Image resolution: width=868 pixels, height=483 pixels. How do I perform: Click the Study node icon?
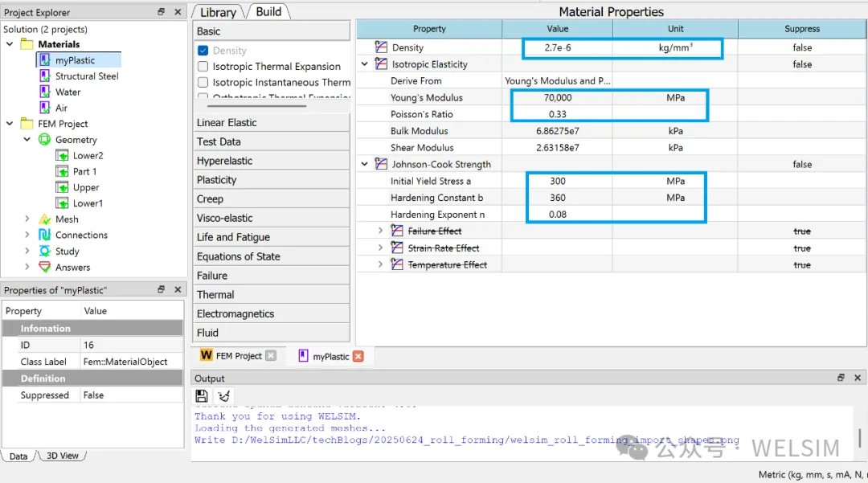(44, 252)
